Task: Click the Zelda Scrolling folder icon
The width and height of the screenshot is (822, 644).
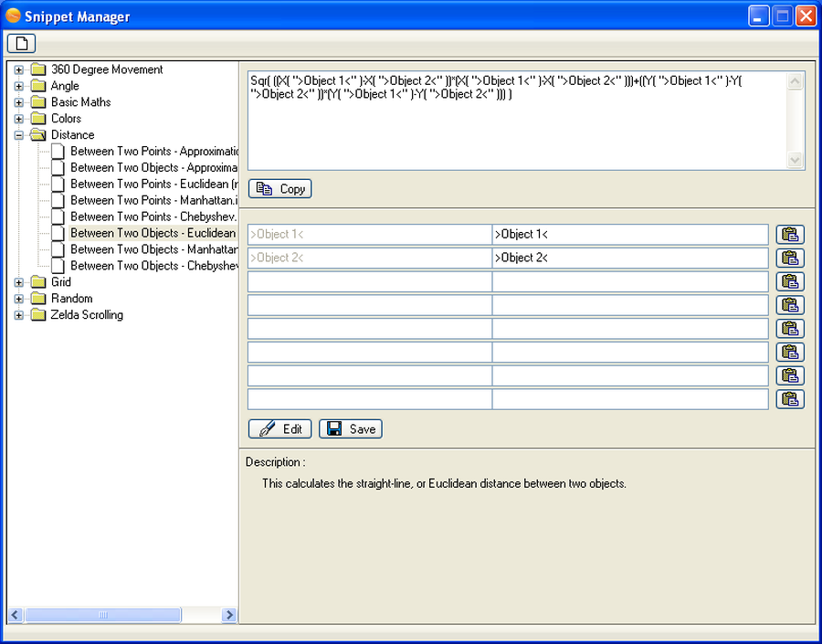Action: click(38, 315)
